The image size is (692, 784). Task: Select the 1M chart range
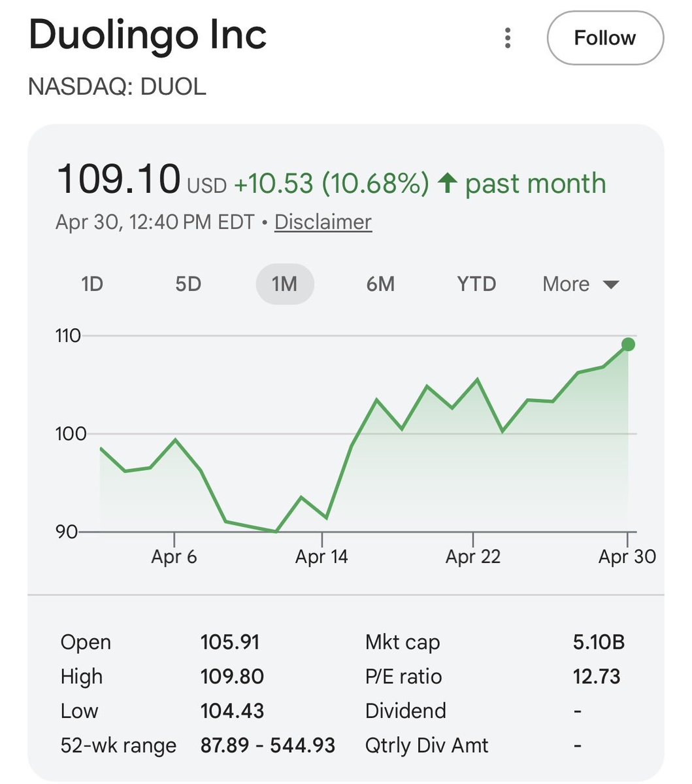tap(285, 284)
